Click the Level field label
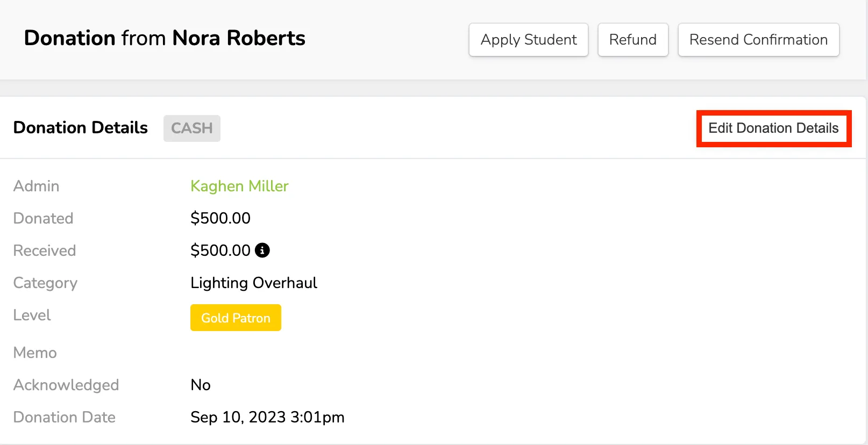Screen dimensions: 868x445 coord(32,315)
